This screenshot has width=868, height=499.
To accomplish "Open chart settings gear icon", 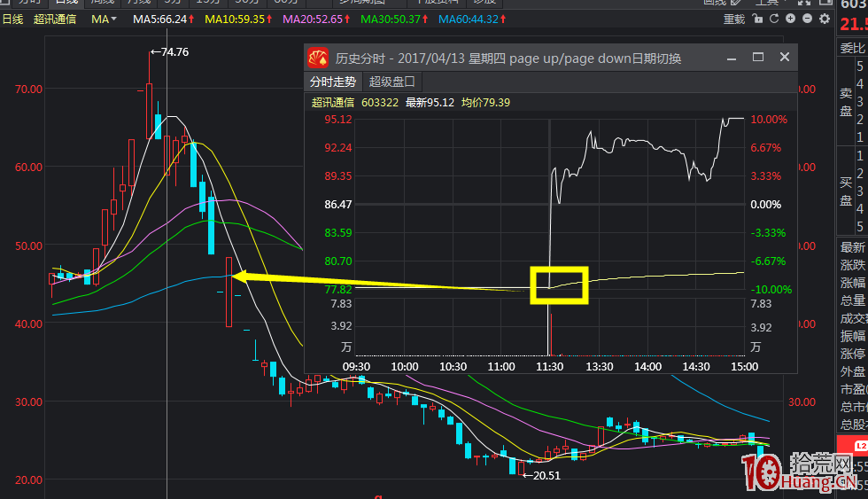I will [825, 19].
